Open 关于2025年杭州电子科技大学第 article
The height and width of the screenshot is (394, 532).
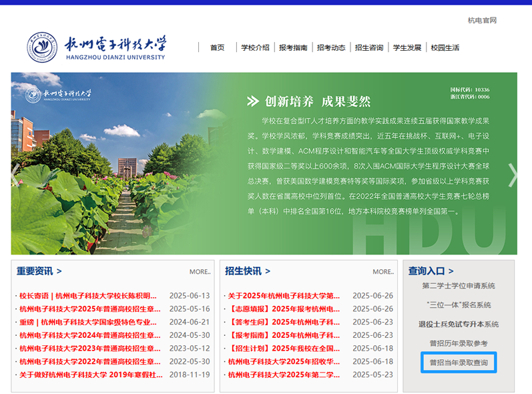click(x=284, y=296)
